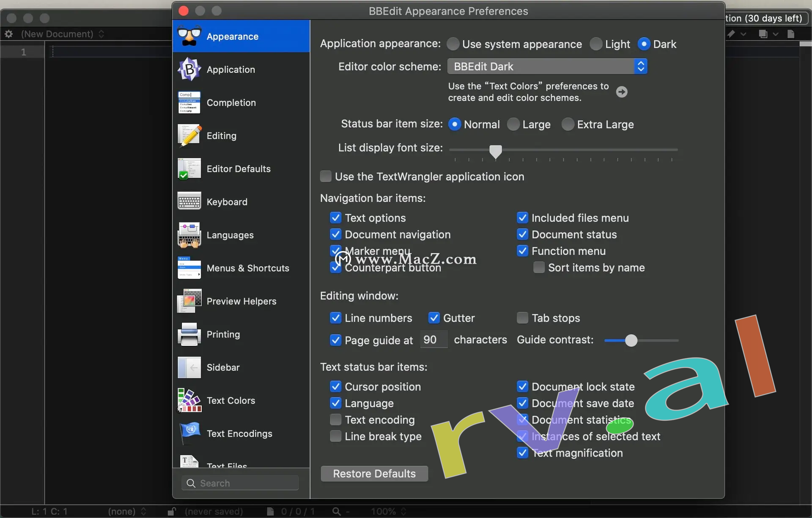This screenshot has width=812, height=518.
Task: Open the Editor color scheme dropdown
Action: (x=547, y=66)
